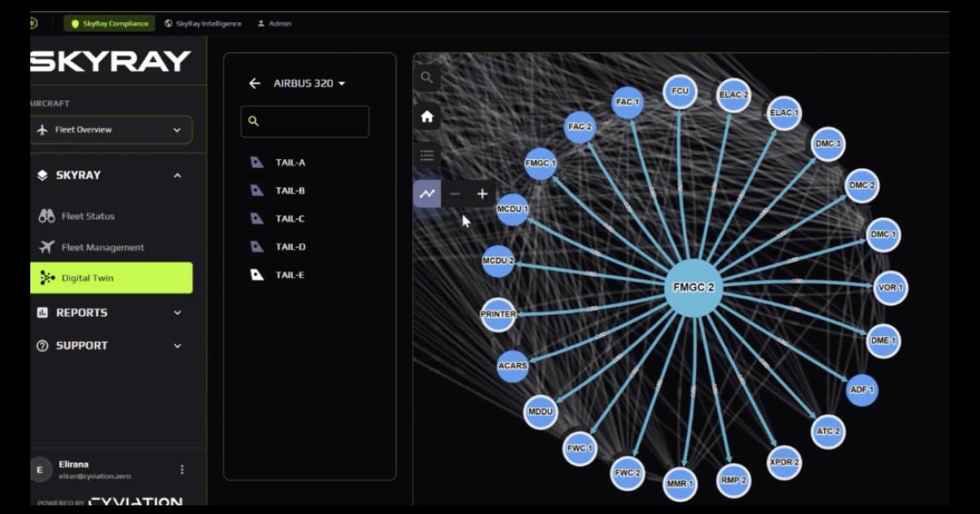Select Digital Twin menu item
Image resolution: width=980 pixels, height=514 pixels.
point(112,277)
